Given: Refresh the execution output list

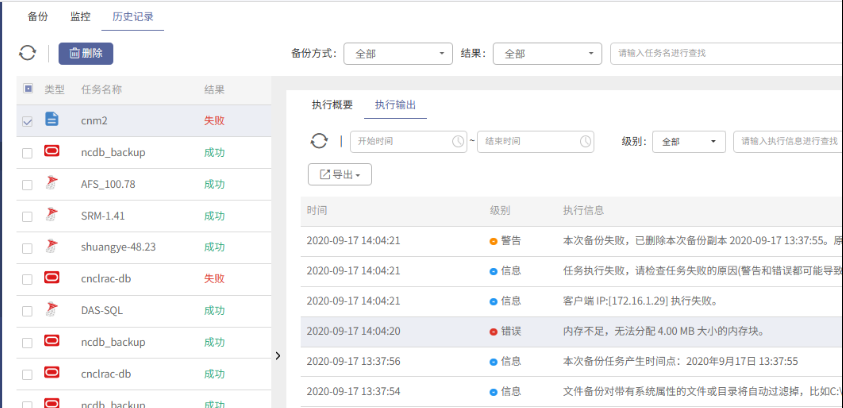Looking at the screenshot, I should pyautogui.click(x=318, y=141).
